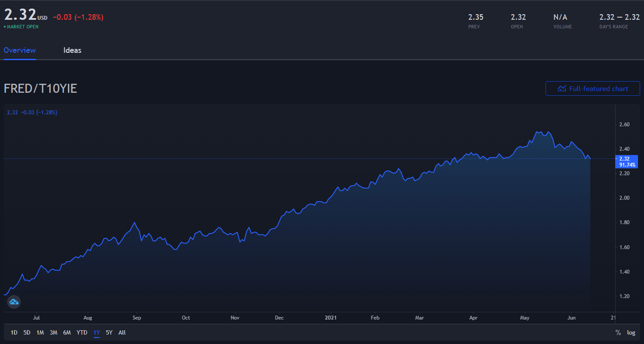Show All historical data range
Viewport: 644px width, 344px height.
[122, 332]
